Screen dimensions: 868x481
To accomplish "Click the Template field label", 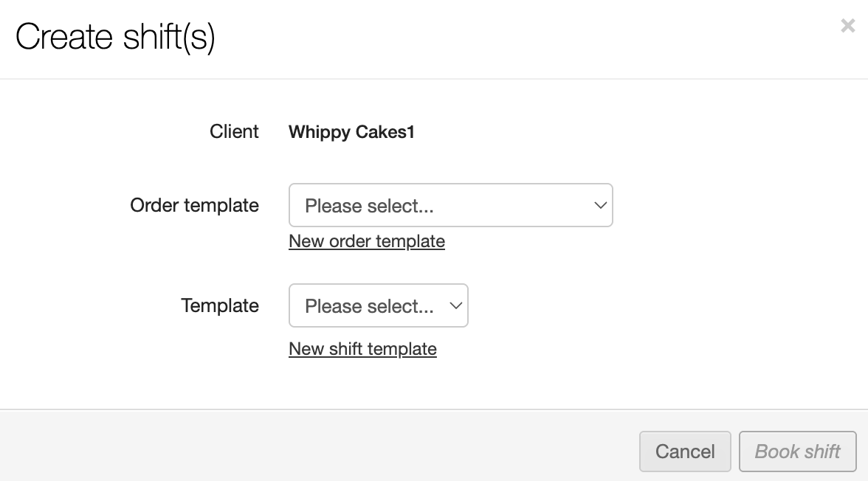I will pyautogui.click(x=219, y=305).
